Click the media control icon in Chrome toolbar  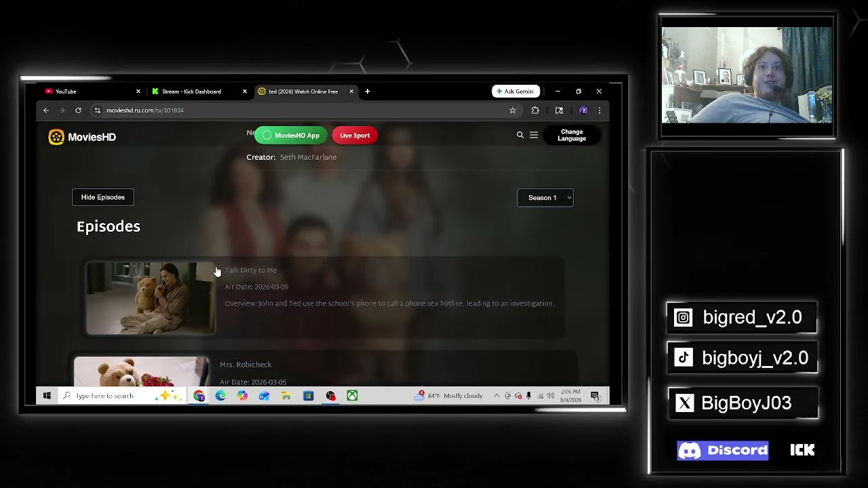click(559, 110)
